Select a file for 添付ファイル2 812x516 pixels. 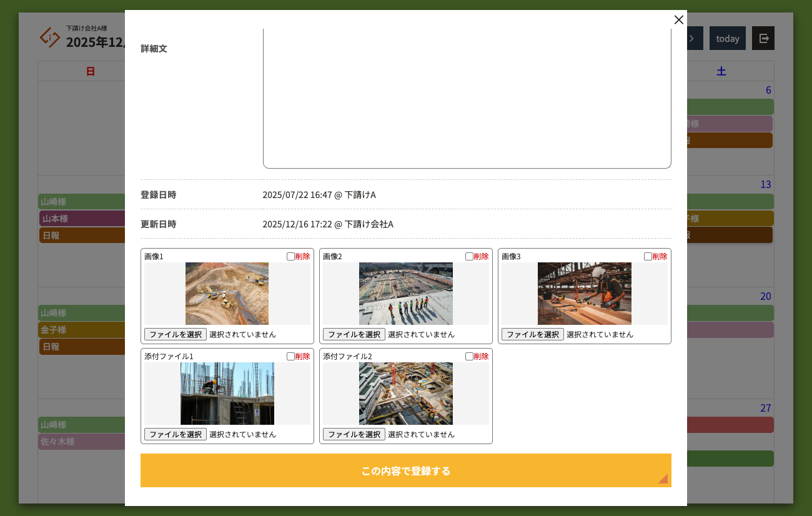point(354,434)
